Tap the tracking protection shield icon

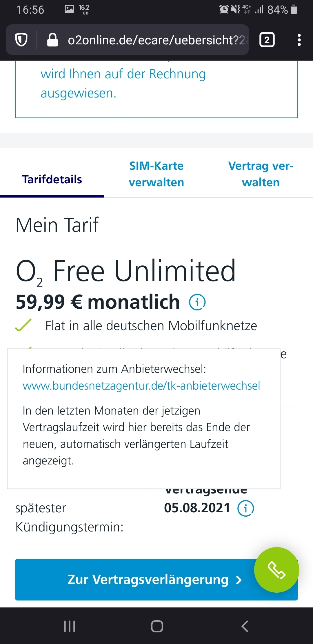tap(21, 40)
